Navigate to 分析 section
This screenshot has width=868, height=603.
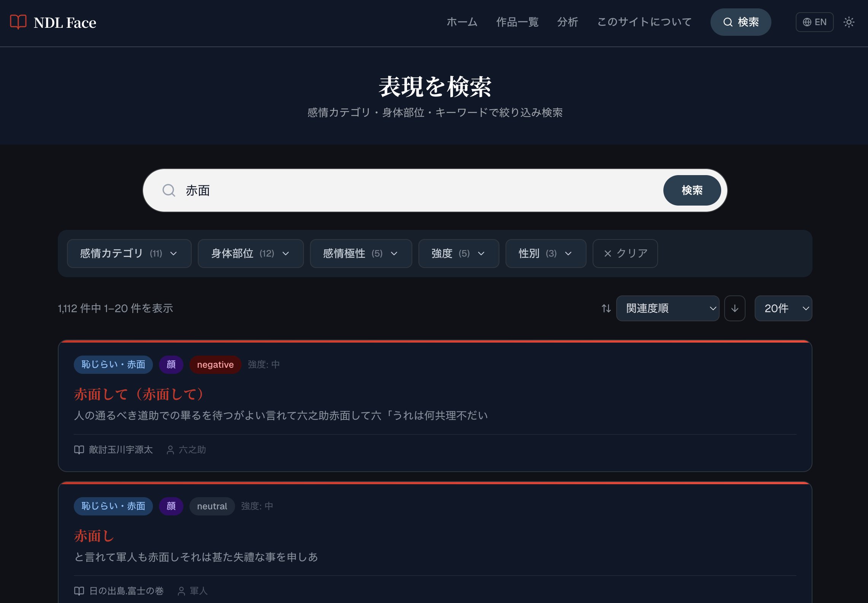(x=568, y=22)
